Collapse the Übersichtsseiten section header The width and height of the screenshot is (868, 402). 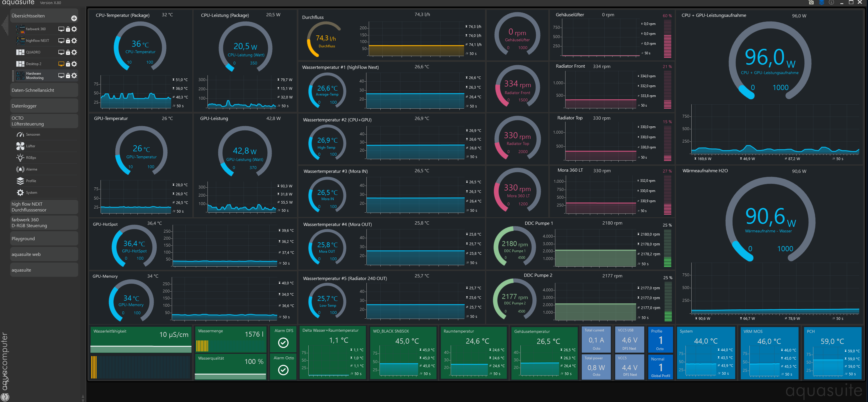pyautogui.click(x=28, y=16)
